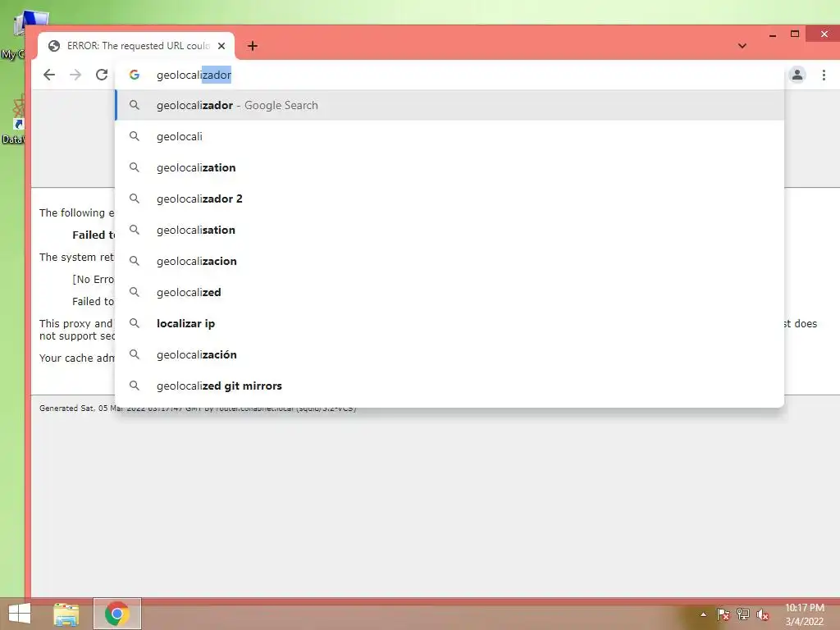Screen dimensions: 840x630
Task: Click the muted volume tray icon
Action: tap(763, 614)
